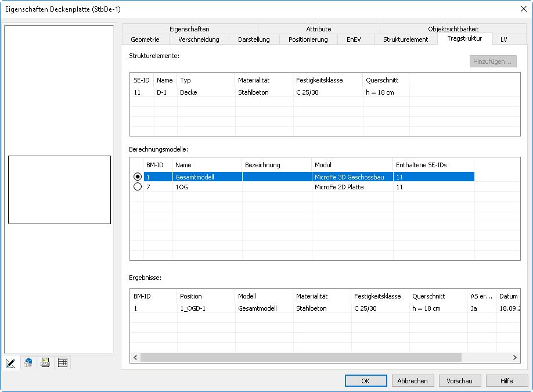Click the Abbrechen button
Viewport: 533px width, 392px height.
tap(413, 381)
